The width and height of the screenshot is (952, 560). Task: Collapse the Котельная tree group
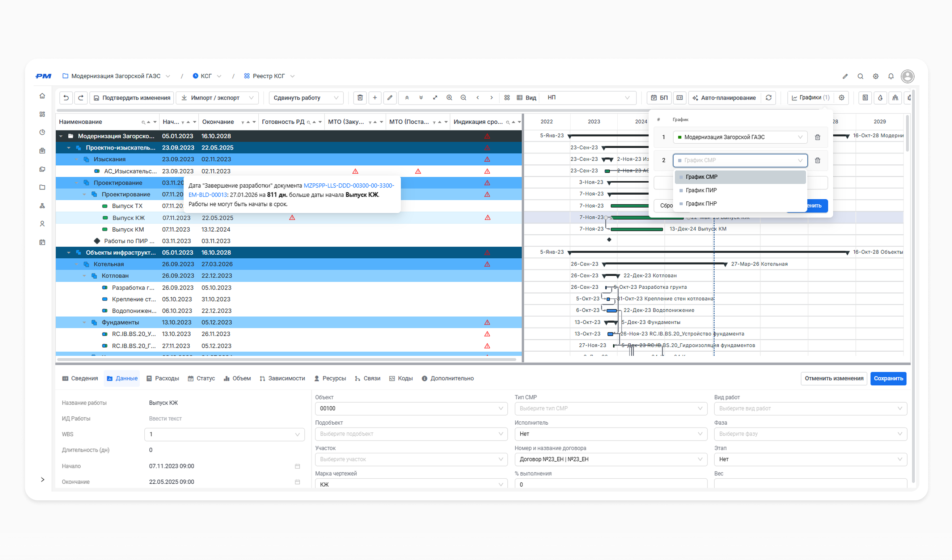coord(77,264)
